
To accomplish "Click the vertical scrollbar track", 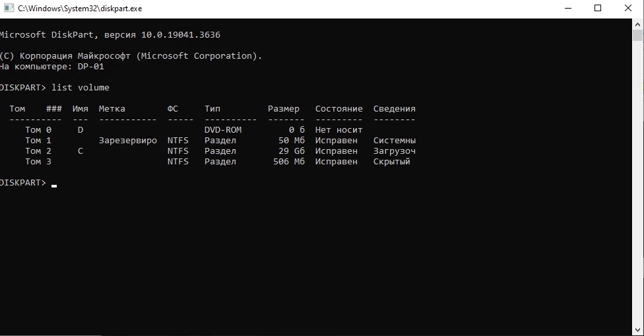I will pos(638,198).
